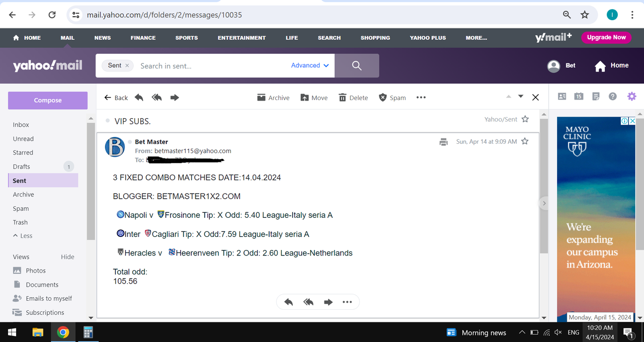Open the Notepad icon in right rail
644x342 pixels.
pyautogui.click(x=596, y=97)
